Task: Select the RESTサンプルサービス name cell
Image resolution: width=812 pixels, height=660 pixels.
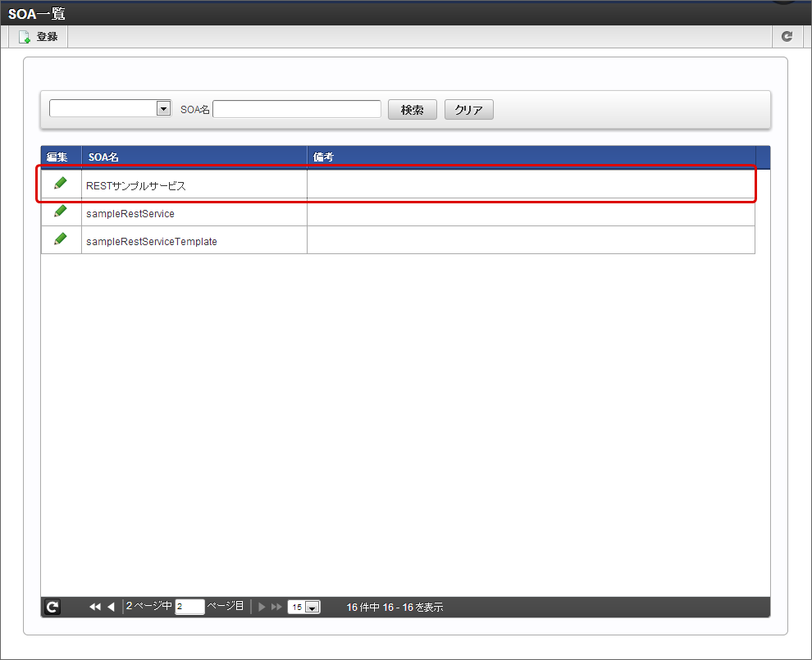Action: (194, 186)
